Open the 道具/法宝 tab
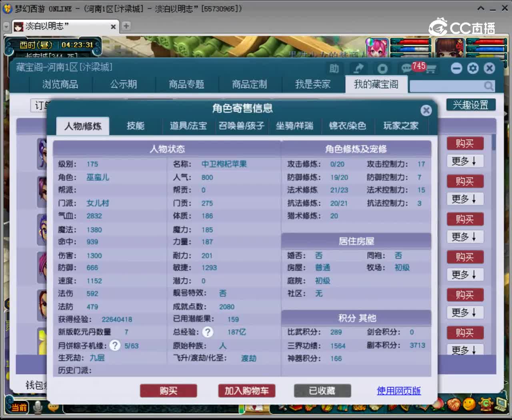The width and height of the screenshot is (512, 420). tap(188, 126)
